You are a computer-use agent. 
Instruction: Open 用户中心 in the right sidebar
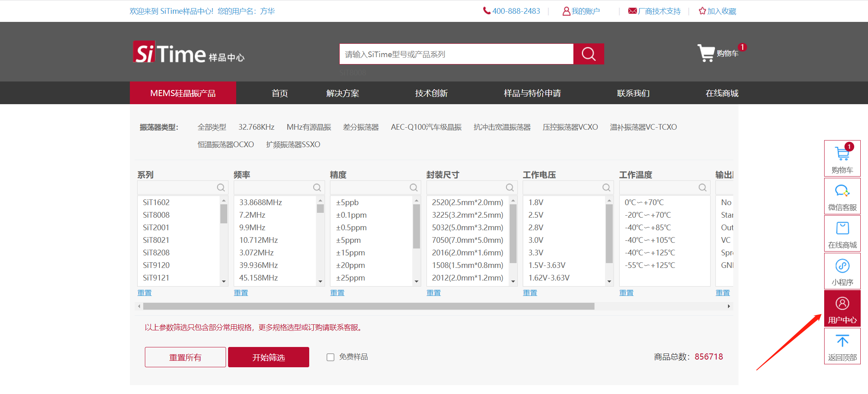[x=842, y=308]
